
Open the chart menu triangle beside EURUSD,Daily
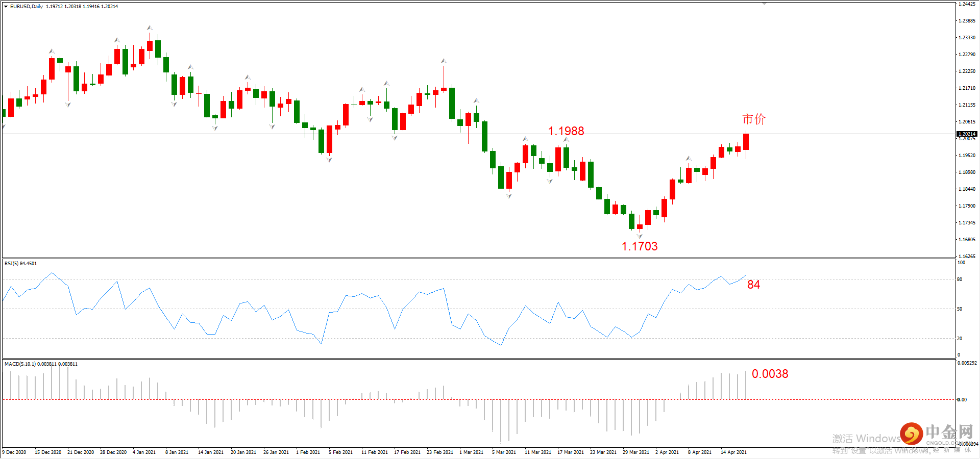6,7
